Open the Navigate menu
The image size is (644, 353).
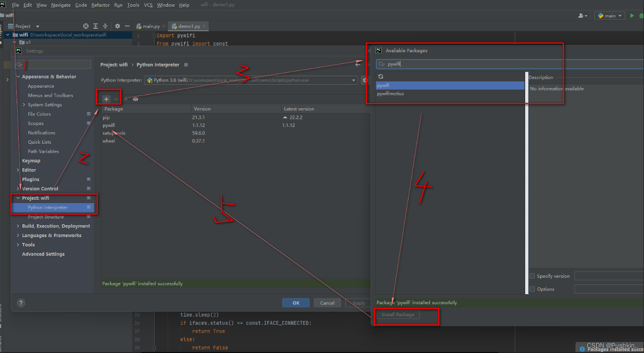60,5
